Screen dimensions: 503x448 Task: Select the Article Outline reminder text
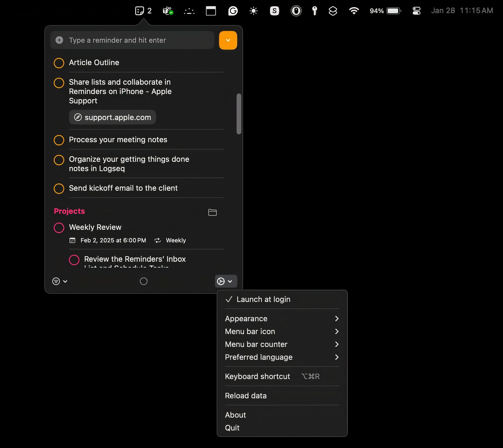(x=94, y=62)
